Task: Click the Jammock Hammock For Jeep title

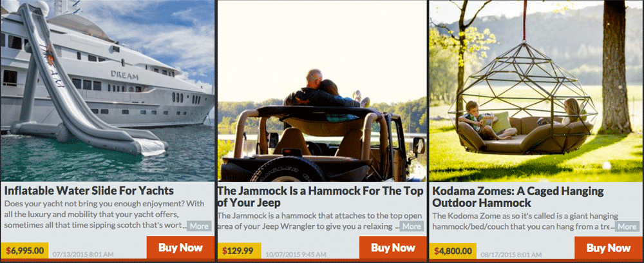Action: (x=320, y=197)
